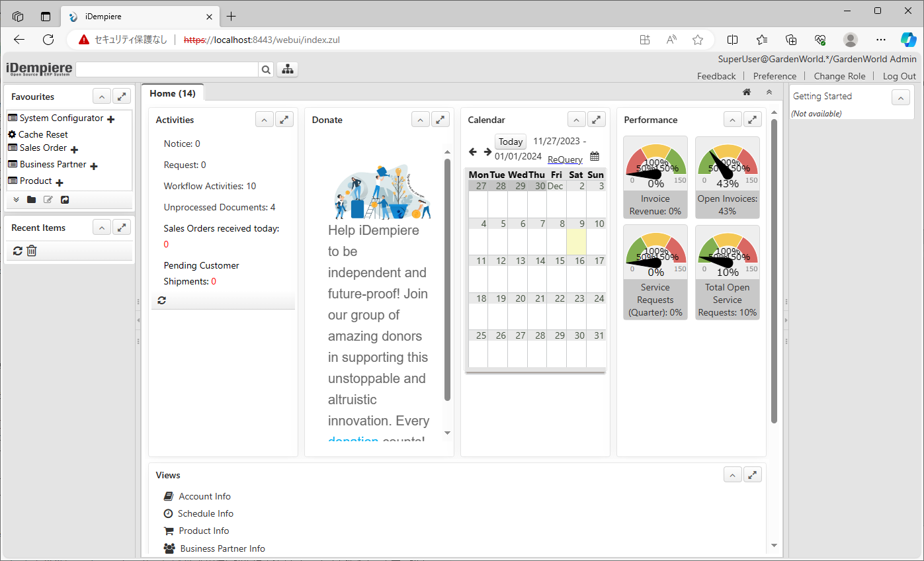This screenshot has height=561, width=924.
Task: Open Workflow Activities: 10
Action: [x=210, y=186]
